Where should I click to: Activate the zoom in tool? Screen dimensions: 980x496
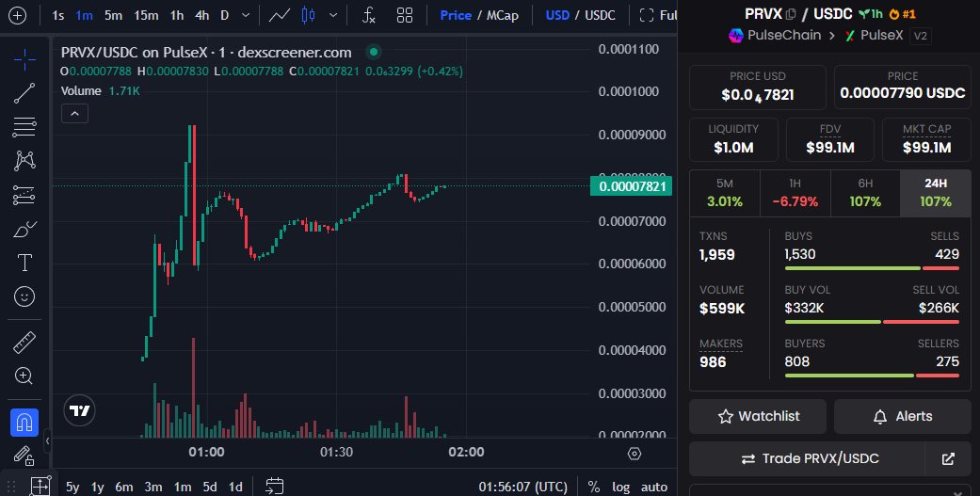pos(24,376)
